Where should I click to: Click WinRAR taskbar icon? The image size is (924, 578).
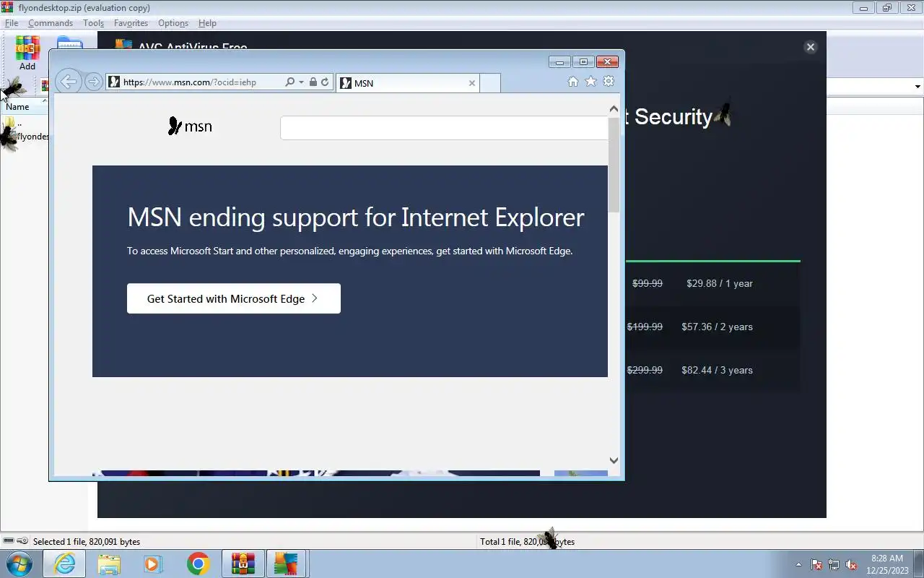pyautogui.click(x=243, y=564)
